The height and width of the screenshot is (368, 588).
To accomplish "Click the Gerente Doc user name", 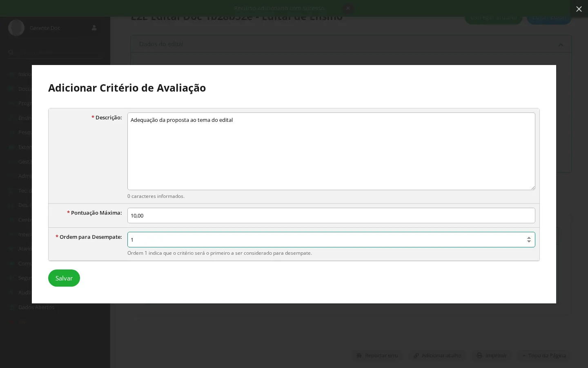I will click(45, 28).
